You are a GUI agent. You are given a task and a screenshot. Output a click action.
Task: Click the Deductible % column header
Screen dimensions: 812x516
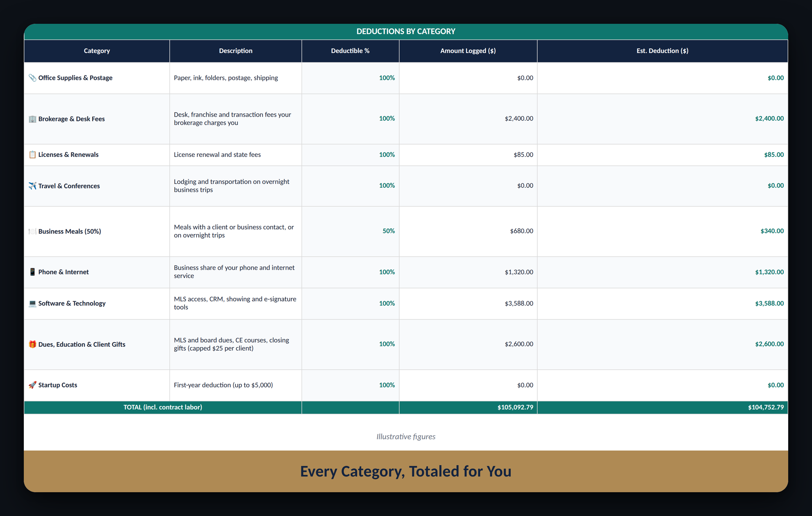[350, 51]
